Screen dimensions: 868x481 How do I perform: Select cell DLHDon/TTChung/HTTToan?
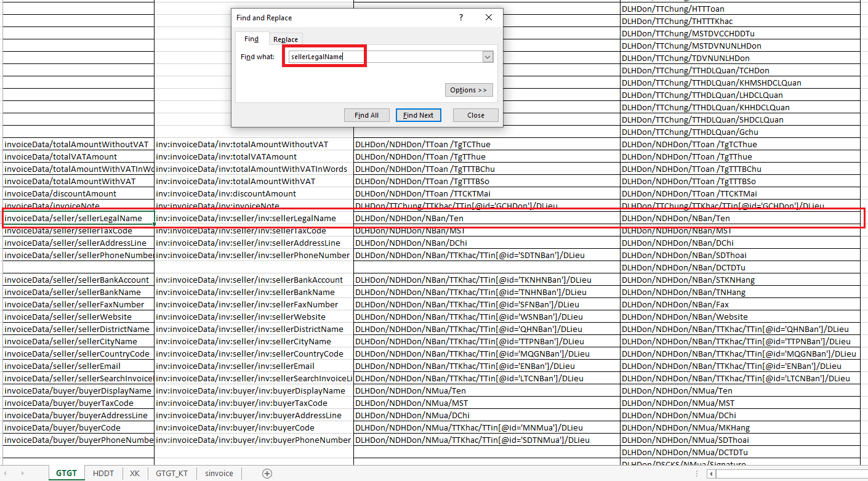coord(741,9)
